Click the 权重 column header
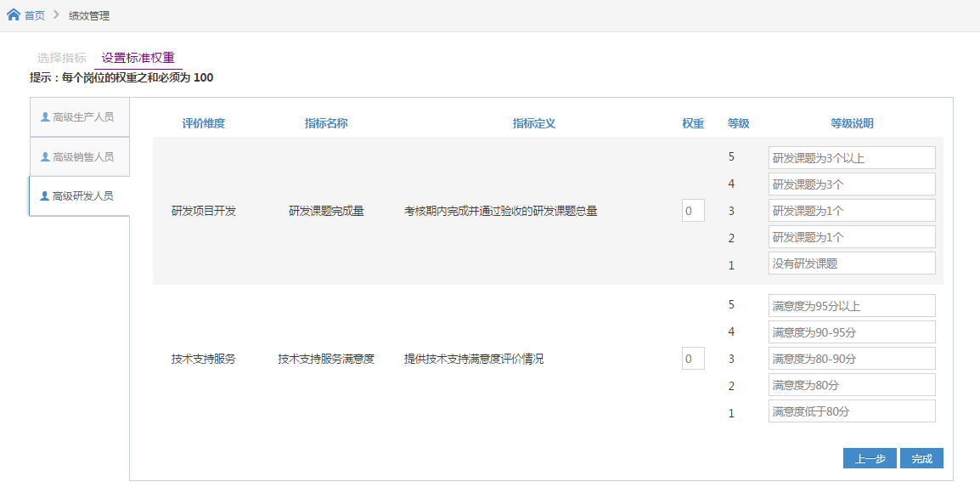 click(x=693, y=123)
